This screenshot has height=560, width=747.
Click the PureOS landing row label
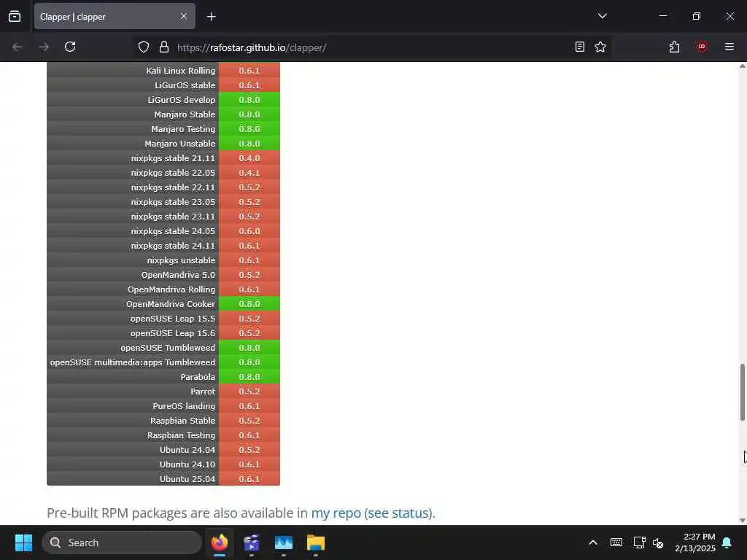point(184,406)
